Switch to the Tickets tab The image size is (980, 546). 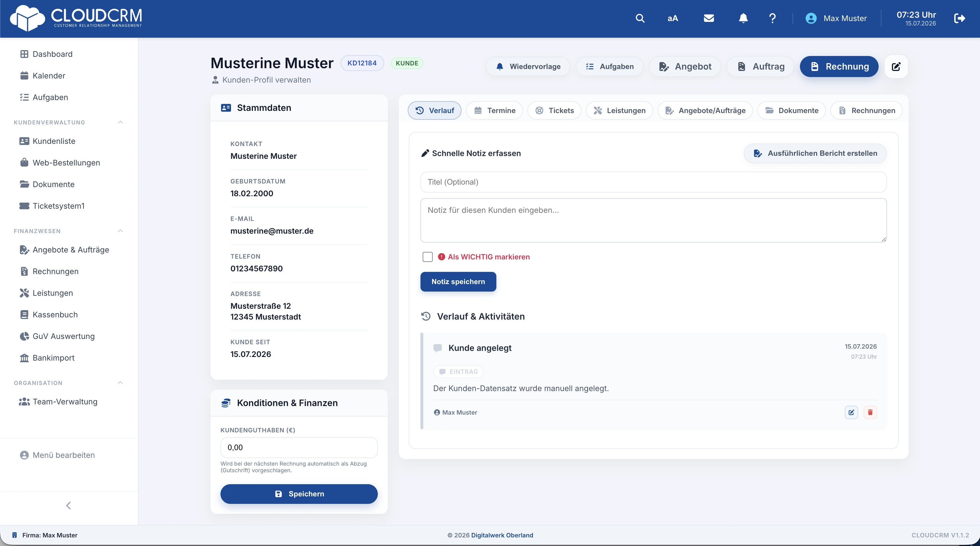point(554,110)
